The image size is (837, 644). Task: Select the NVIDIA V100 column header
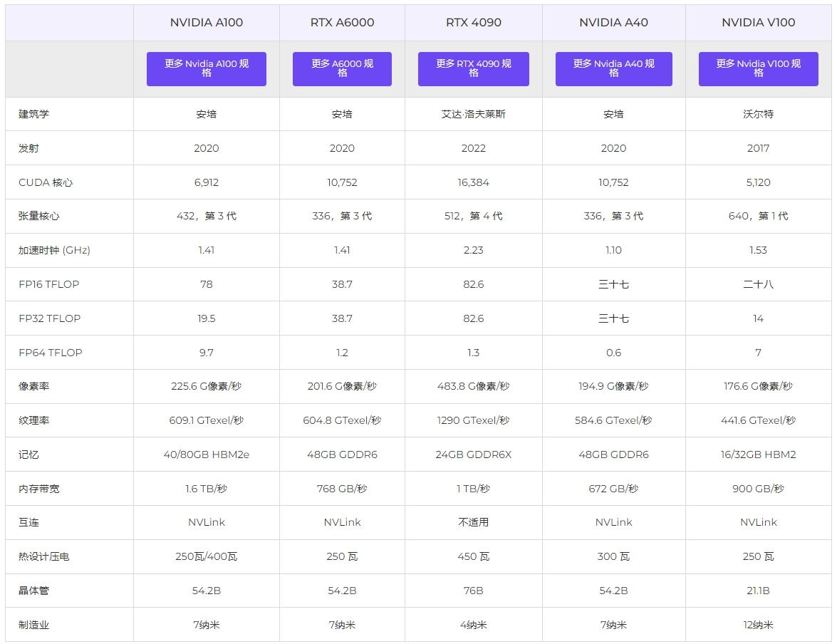tap(758, 22)
